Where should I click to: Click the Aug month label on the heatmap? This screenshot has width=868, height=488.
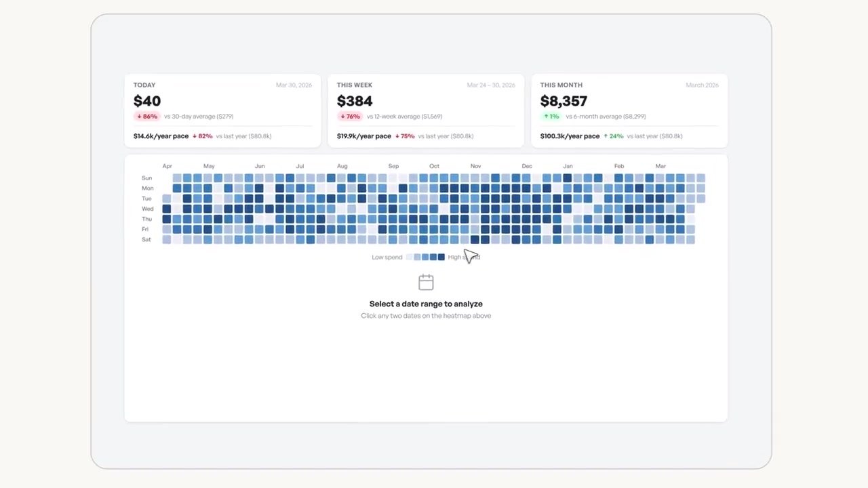pos(342,166)
